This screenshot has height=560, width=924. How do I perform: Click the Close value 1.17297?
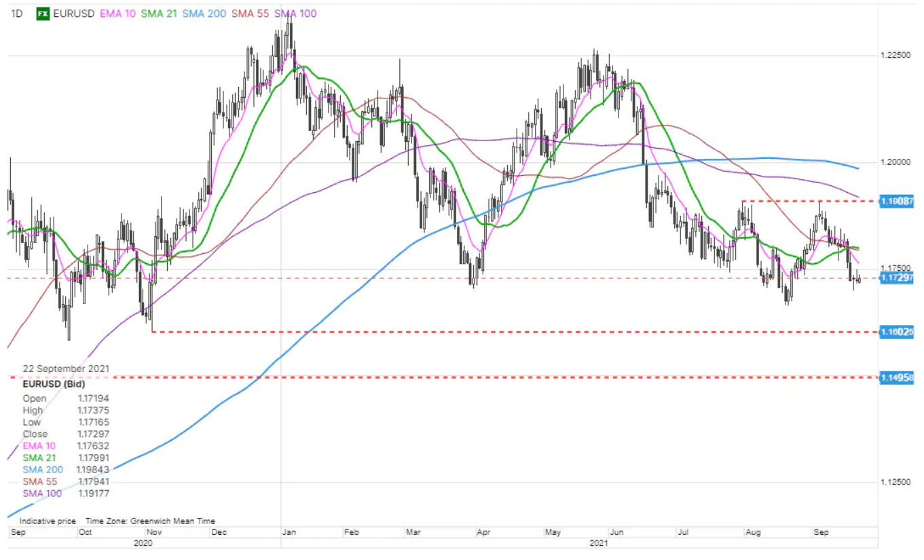pos(94,434)
